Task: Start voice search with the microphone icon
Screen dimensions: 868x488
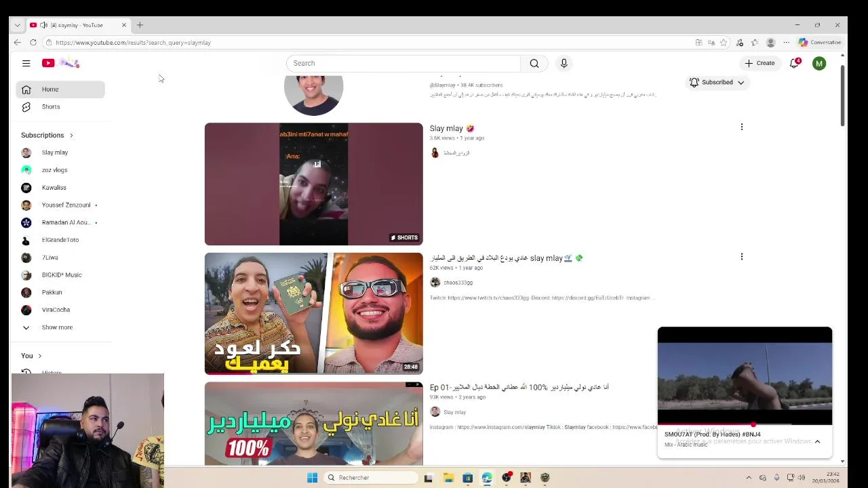Action: [564, 63]
